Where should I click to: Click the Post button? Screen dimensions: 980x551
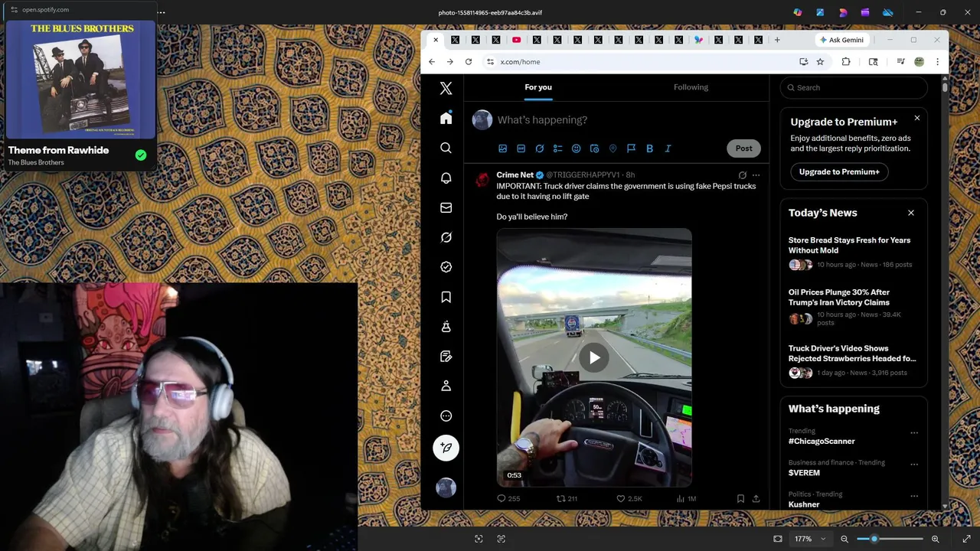click(x=743, y=148)
